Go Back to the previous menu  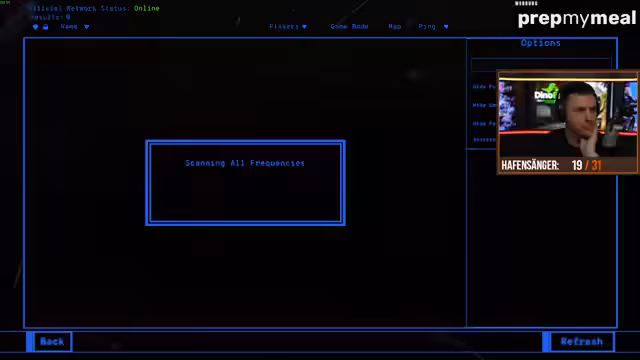tap(52, 342)
